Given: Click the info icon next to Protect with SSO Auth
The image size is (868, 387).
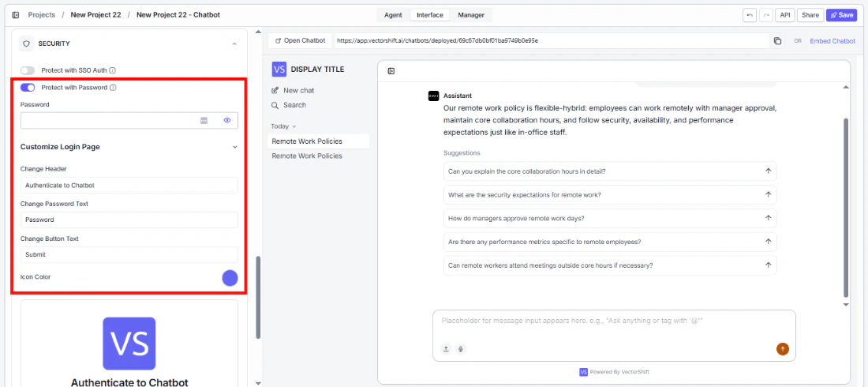Looking at the screenshot, I should 112,70.
